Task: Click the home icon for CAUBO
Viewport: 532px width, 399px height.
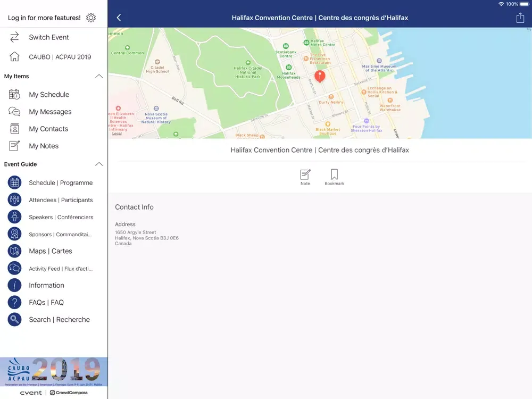Action: (x=14, y=57)
